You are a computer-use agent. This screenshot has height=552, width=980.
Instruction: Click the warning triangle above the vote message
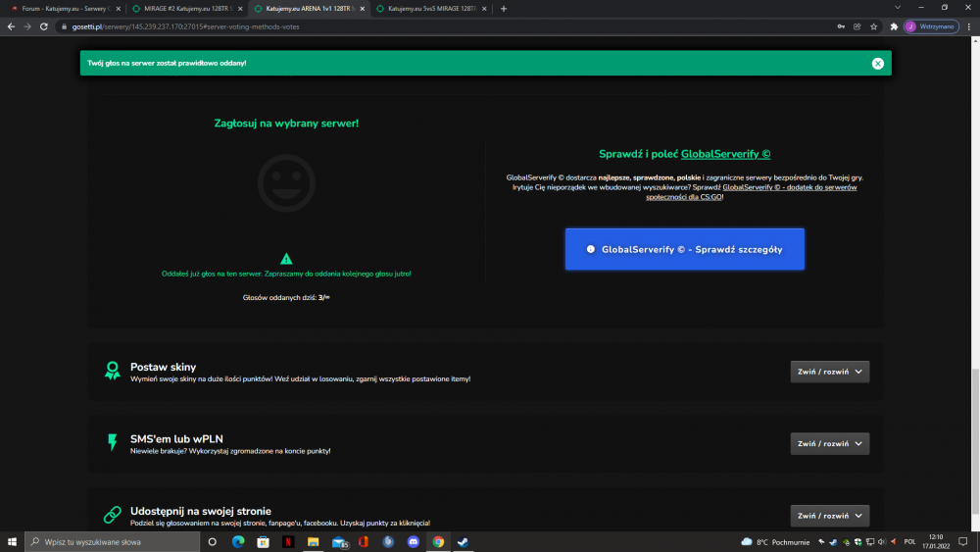click(286, 258)
